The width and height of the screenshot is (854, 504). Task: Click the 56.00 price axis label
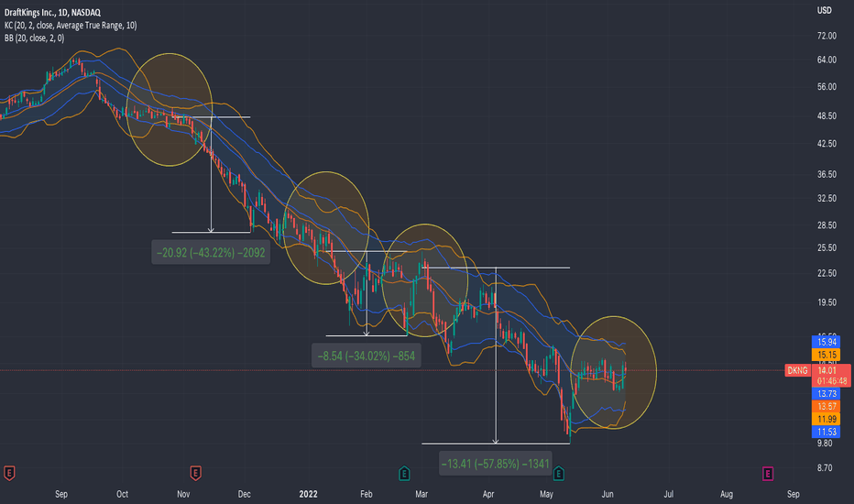827,87
